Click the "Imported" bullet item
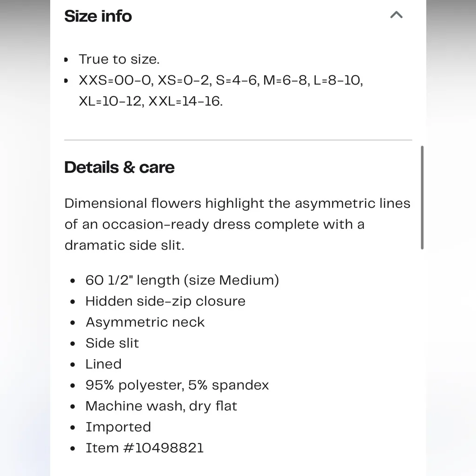 tap(118, 427)
